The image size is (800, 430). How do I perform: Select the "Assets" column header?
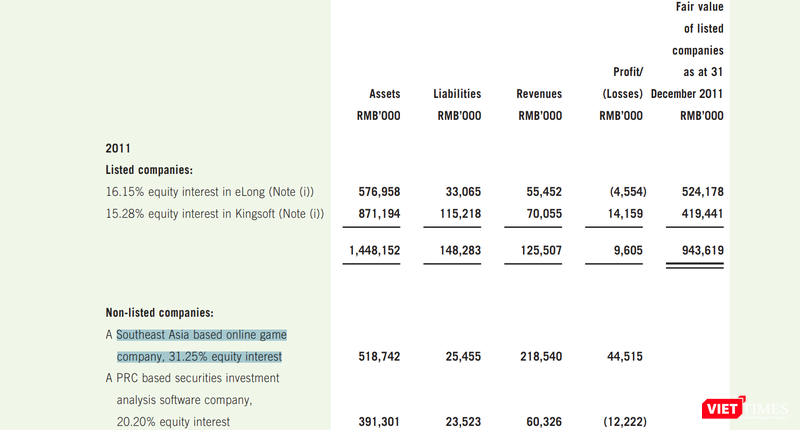(384, 94)
